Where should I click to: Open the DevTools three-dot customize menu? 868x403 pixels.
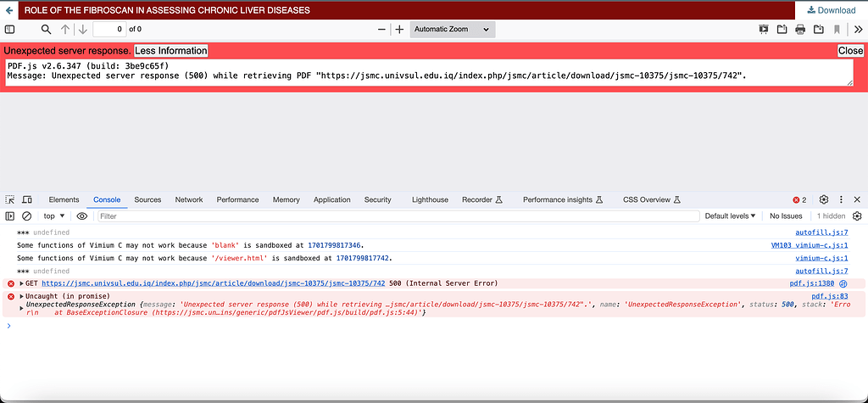[x=841, y=199]
